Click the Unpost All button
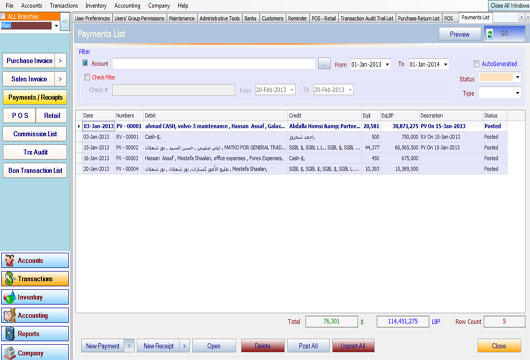The width and height of the screenshot is (530, 360). [353, 346]
